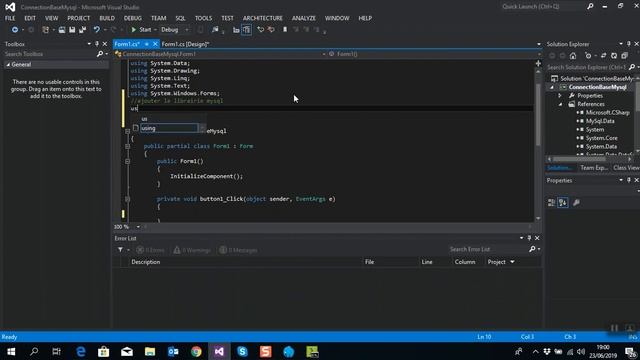Select the using IntelliSense suggestion
The height and width of the screenshot is (360, 640).
(169, 128)
